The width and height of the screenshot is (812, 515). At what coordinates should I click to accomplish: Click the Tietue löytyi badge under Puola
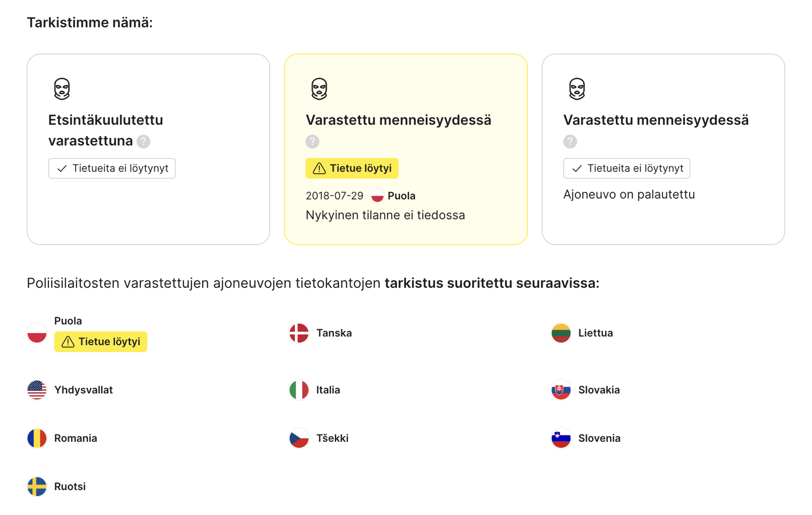click(x=100, y=341)
